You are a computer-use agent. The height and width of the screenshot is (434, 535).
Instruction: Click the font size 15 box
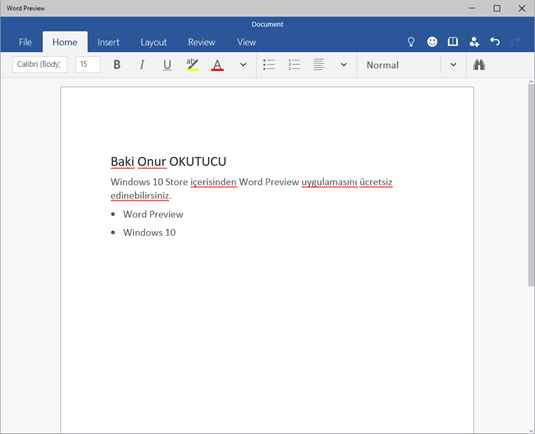tap(88, 64)
